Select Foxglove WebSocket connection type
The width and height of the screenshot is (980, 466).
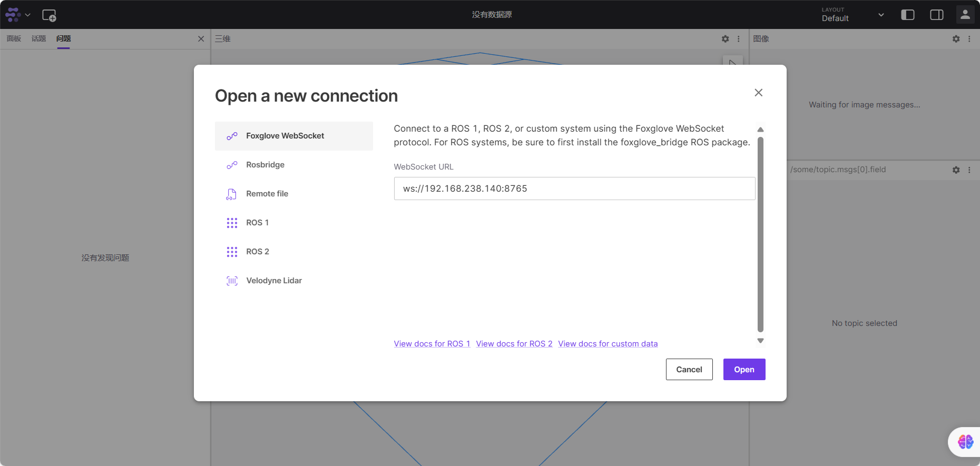pyautogui.click(x=294, y=136)
